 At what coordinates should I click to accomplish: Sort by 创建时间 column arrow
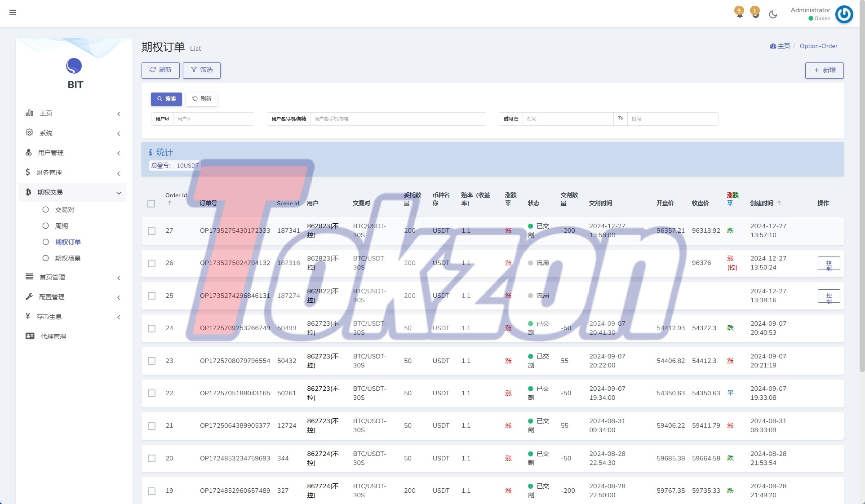779,203
